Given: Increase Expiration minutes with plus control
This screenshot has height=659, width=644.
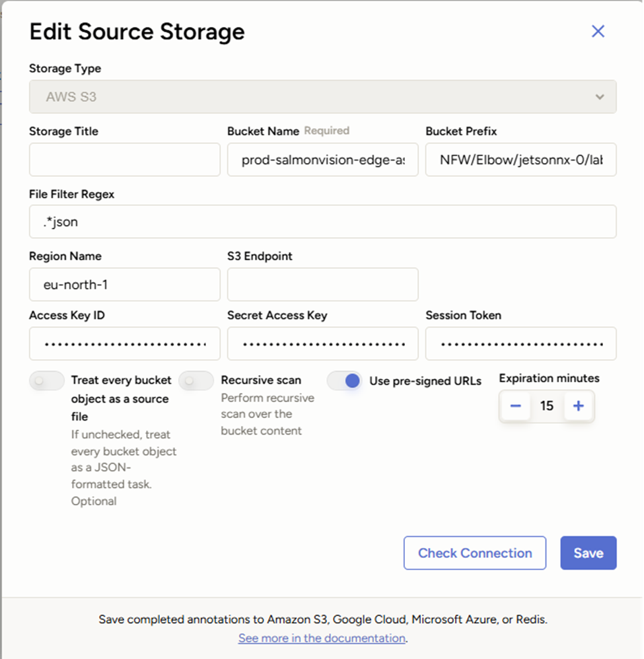Looking at the screenshot, I should pos(579,406).
